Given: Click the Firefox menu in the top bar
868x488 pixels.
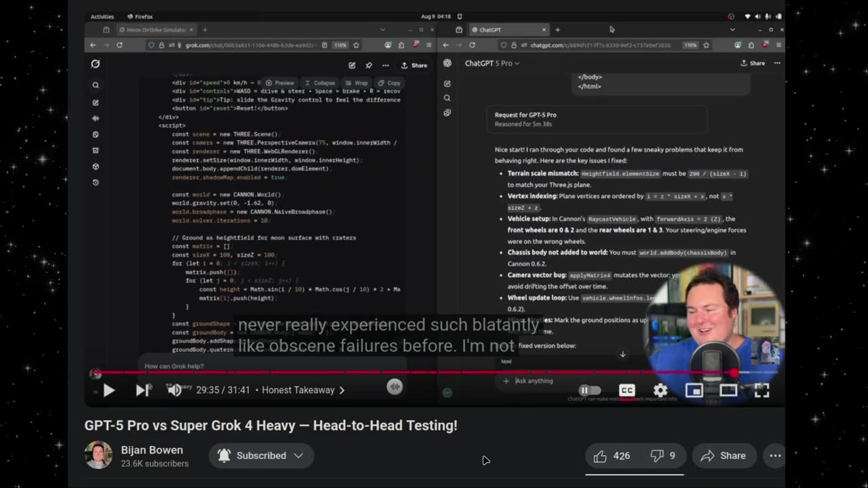Looking at the screenshot, I should point(140,16).
